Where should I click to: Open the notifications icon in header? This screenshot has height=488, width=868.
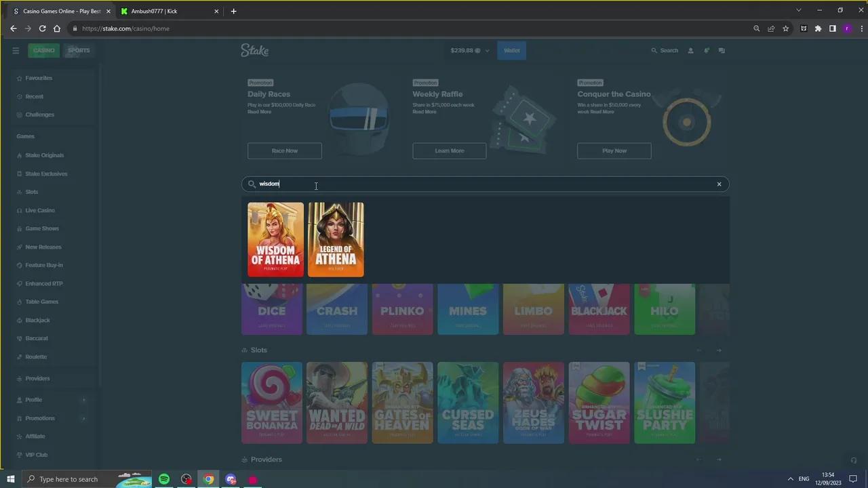coord(706,50)
